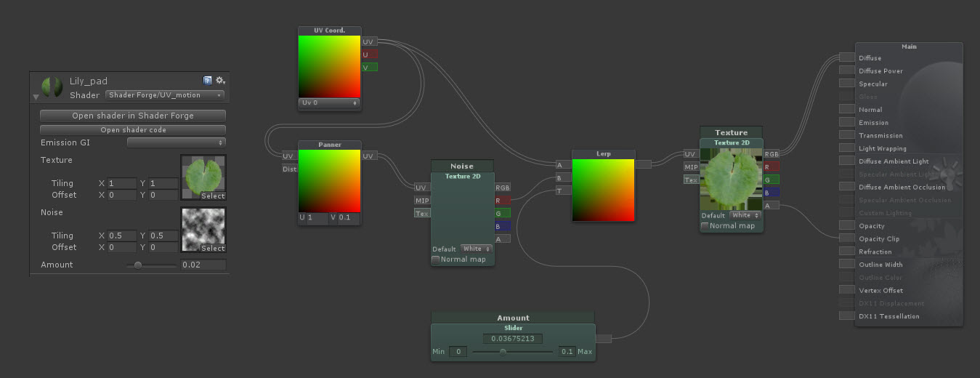Screen dimensions: 980x378
Task: Click the MIP input of the Texture node
Action: (x=691, y=167)
